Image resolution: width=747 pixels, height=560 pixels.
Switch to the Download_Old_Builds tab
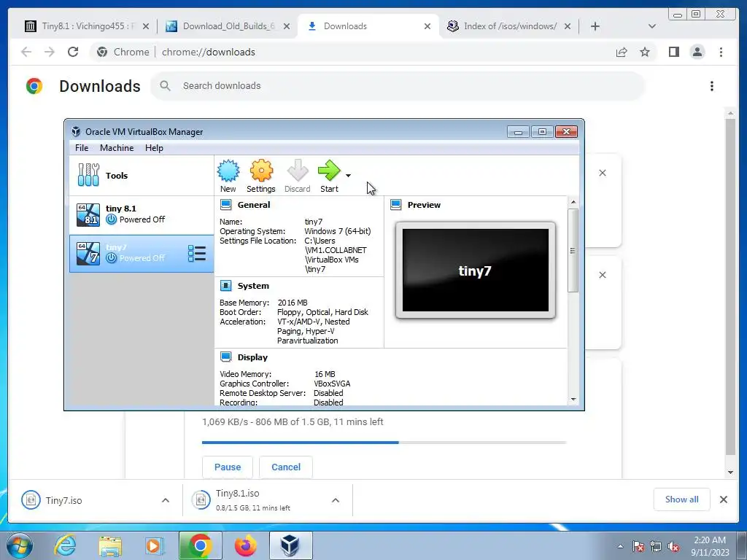click(x=228, y=26)
